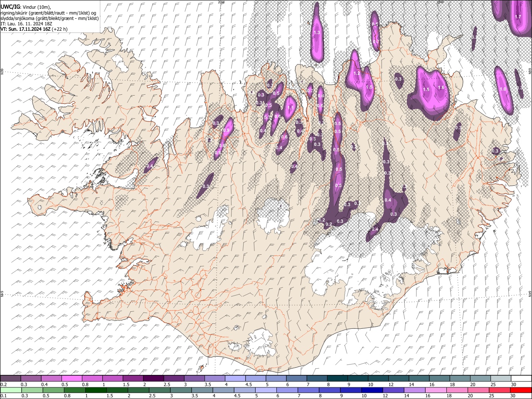This screenshot has width=532, height=399.
Task: Select the upper legend swatch between 1.5 and 2
Action: click(x=133, y=379)
